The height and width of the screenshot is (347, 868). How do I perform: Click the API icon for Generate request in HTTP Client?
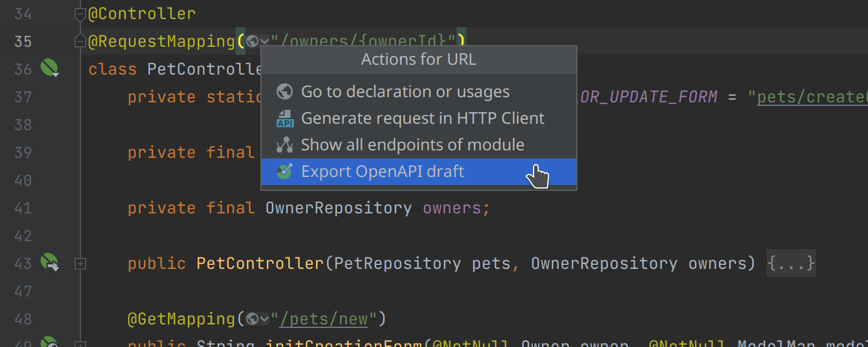click(x=285, y=119)
